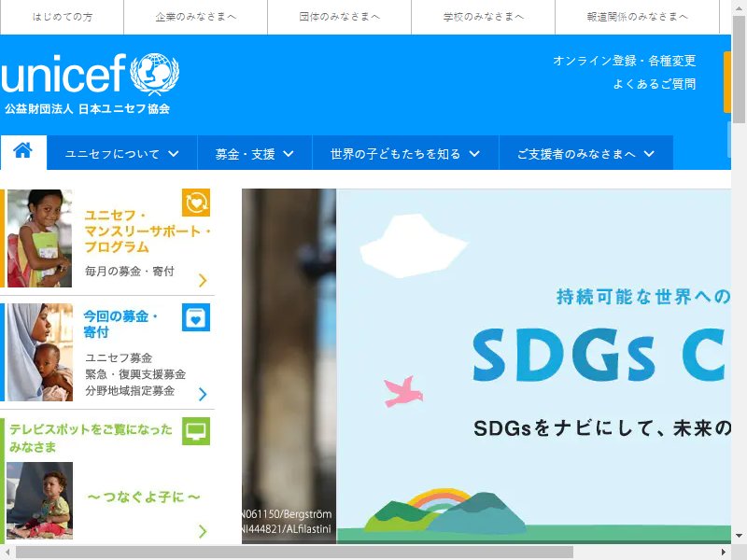Click the horizontal scrollbar thumb

pyautogui.click(x=294, y=553)
